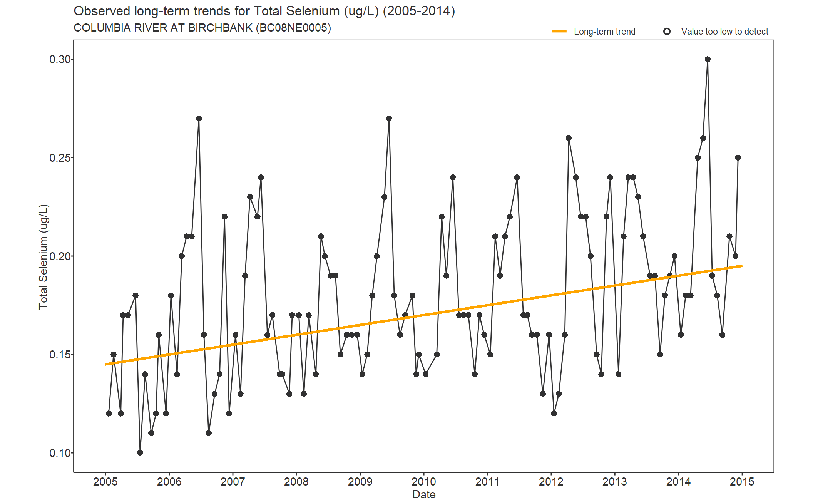The height and width of the screenshot is (504, 813).
Task: Click the 'Long-term trend' legend label
Action: pos(604,32)
